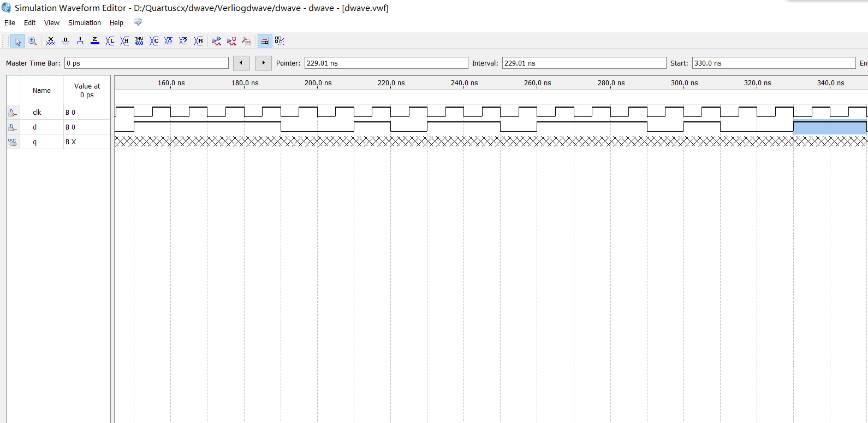Open the Help menu
Image resolution: width=868 pixels, height=423 pixels.
point(116,23)
